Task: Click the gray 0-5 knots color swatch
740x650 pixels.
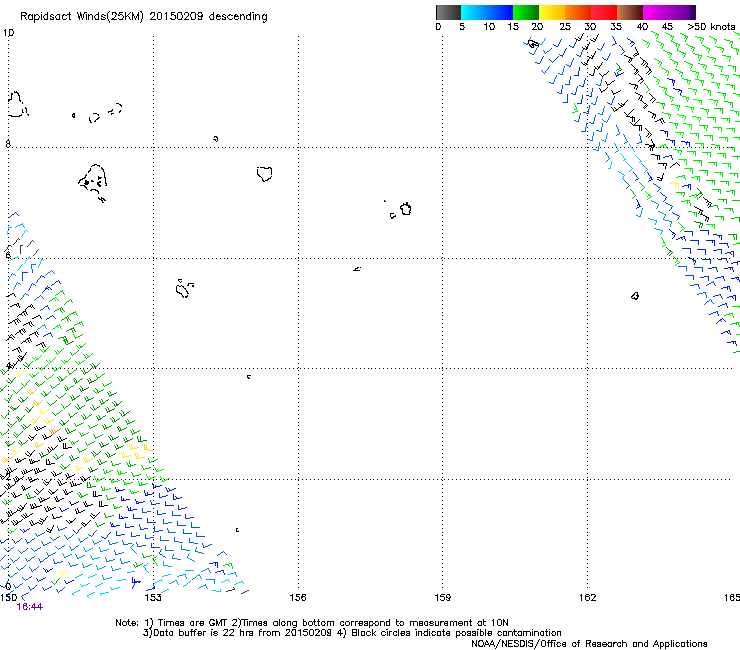Action: coord(448,12)
